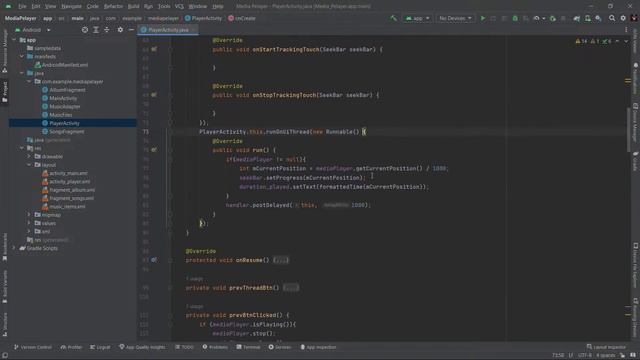Open the app run configuration dropdown
This screenshot has height=360, width=640.
tap(417, 18)
